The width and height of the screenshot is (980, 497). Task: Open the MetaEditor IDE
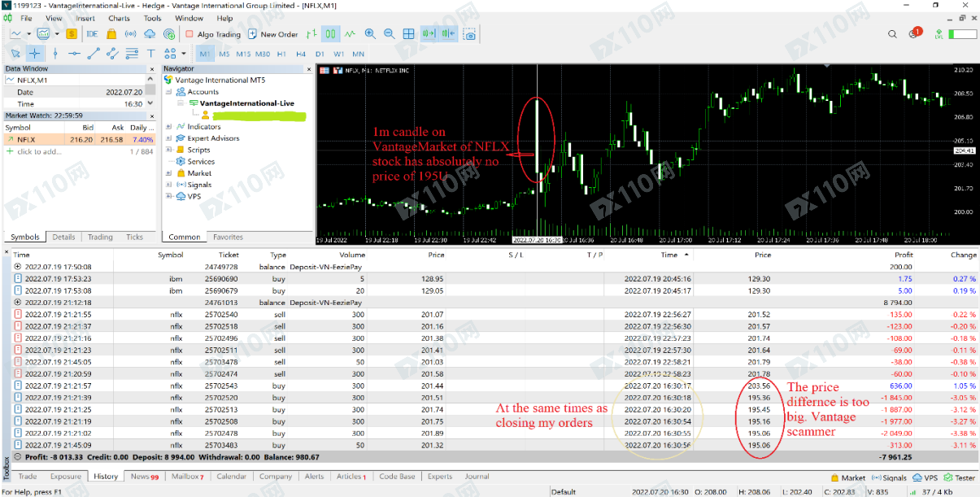pyautogui.click(x=92, y=34)
